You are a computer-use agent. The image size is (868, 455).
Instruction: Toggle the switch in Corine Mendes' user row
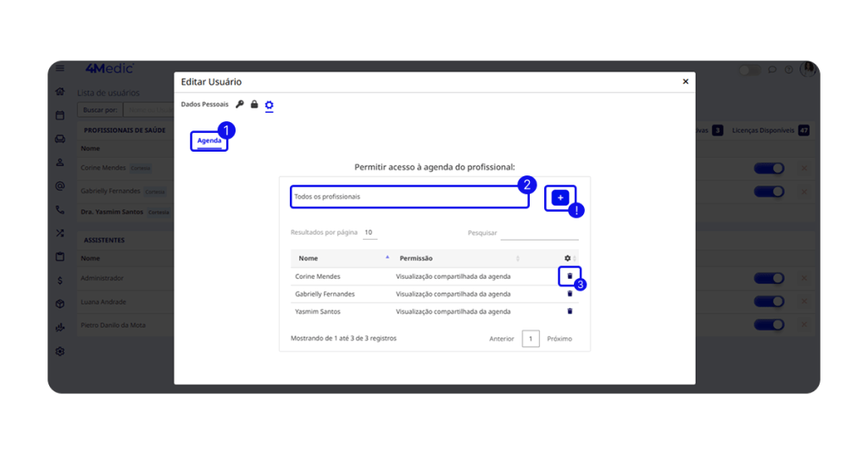pyautogui.click(x=769, y=169)
